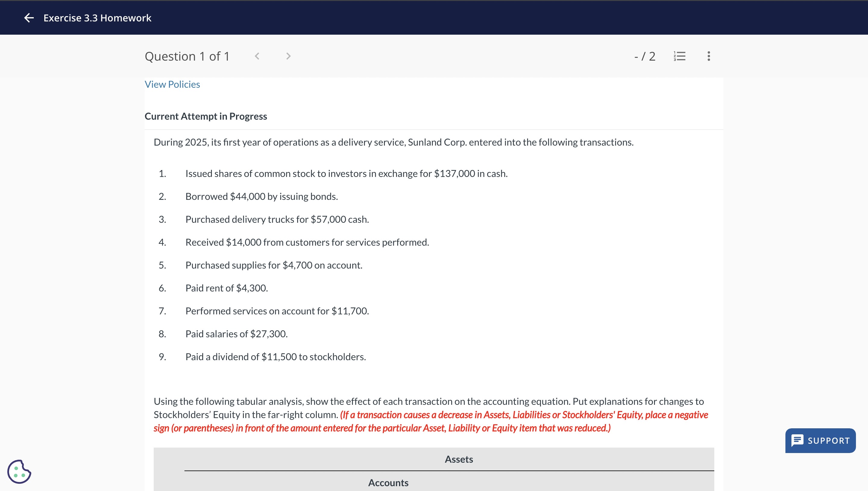
Task: Click the SUPPORT button
Action: pos(820,440)
